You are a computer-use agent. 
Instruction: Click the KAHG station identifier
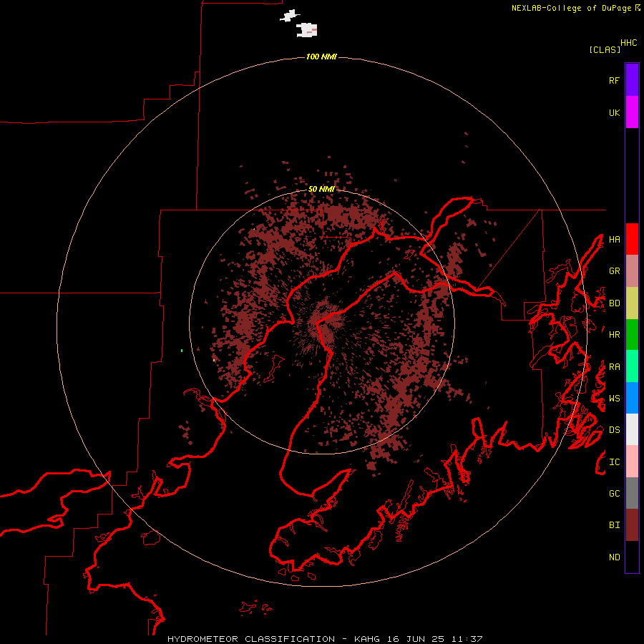(x=367, y=639)
